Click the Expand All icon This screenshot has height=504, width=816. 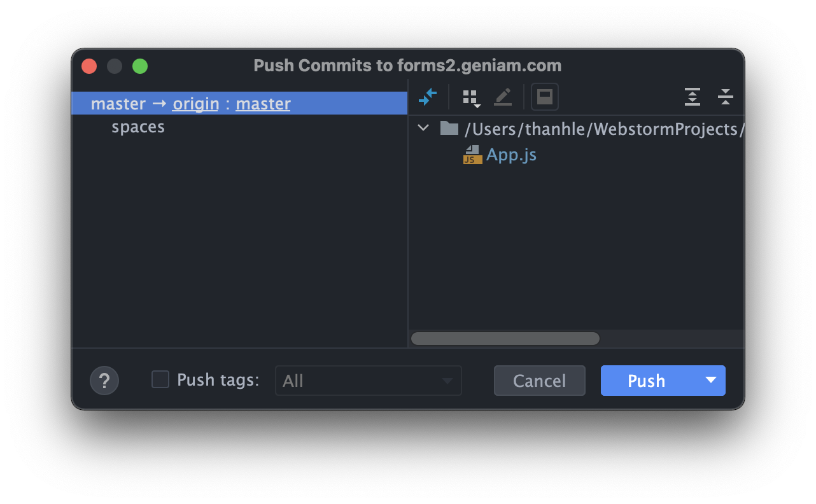click(x=693, y=97)
